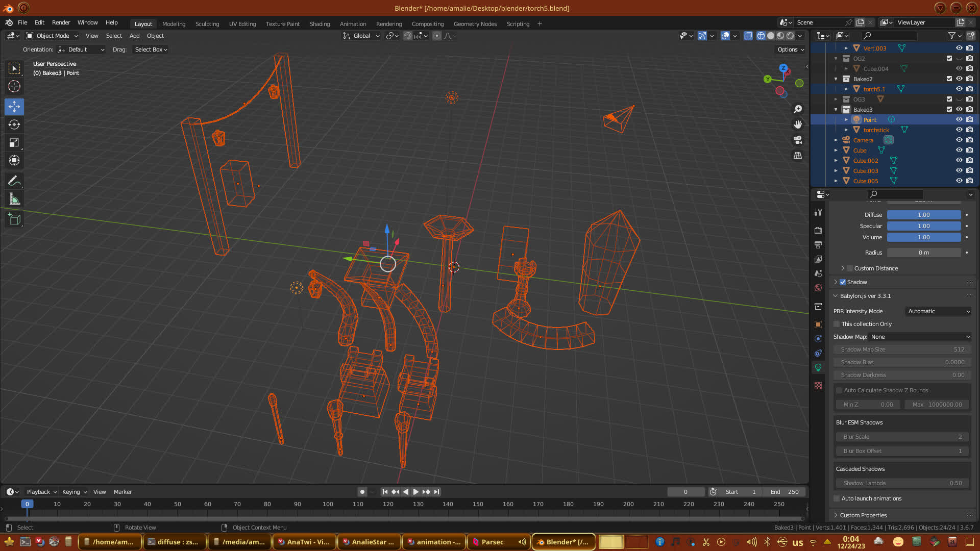Click the End frame field
This screenshot has height=551, width=980.
tap(785, 492)
